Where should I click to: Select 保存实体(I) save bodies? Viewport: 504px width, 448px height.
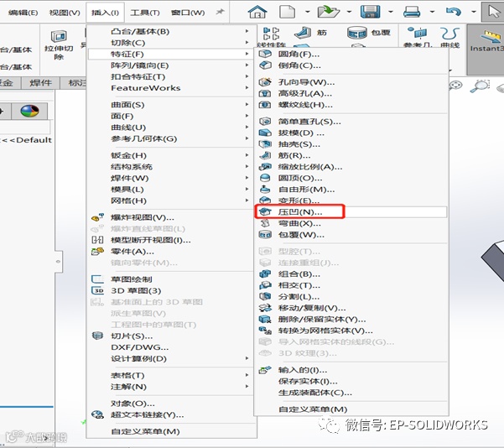[351, 381]
